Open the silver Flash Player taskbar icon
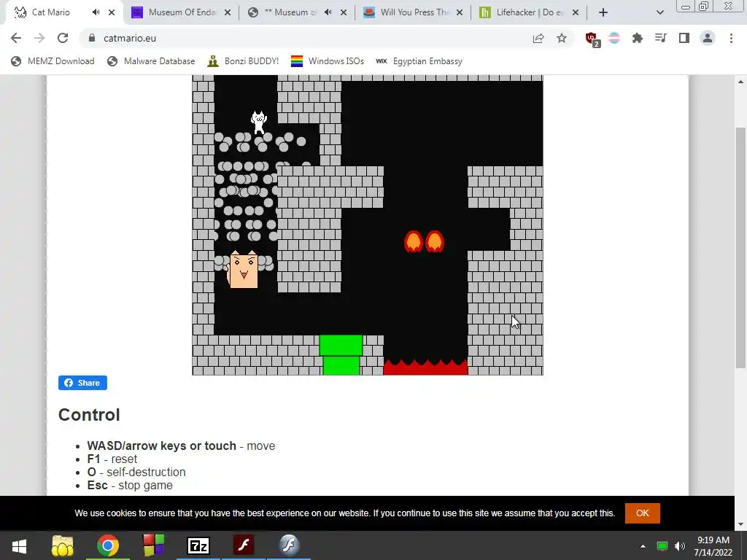 pyautogui.click(x=289, y=545)
